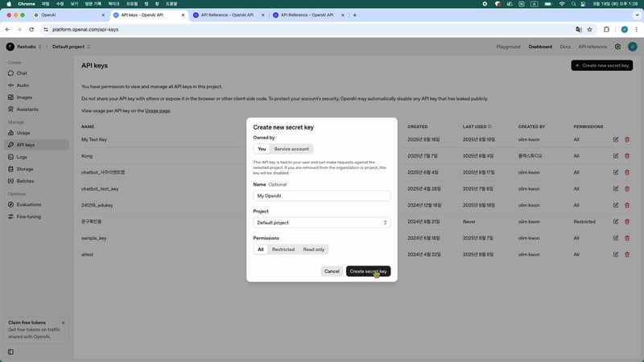Delete the aitest key via trash icon
This screenshot has height=362, width=644.
click(x=627, y=254)
